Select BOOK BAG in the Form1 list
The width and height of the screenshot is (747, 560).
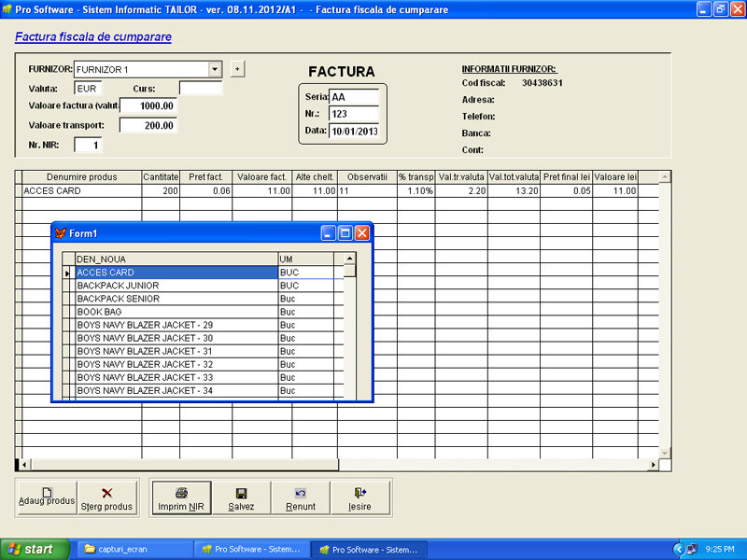coord(176,312)
